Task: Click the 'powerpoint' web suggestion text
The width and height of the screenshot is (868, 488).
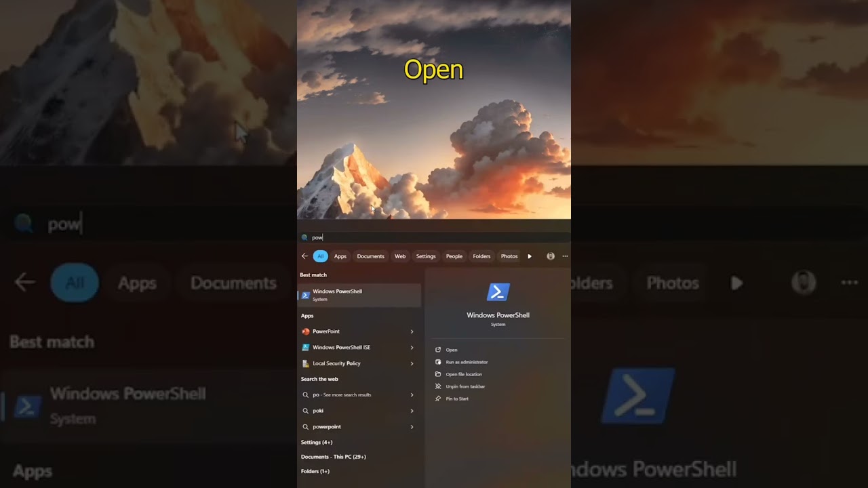Action: pyautogui.click(x=327, y=427)
